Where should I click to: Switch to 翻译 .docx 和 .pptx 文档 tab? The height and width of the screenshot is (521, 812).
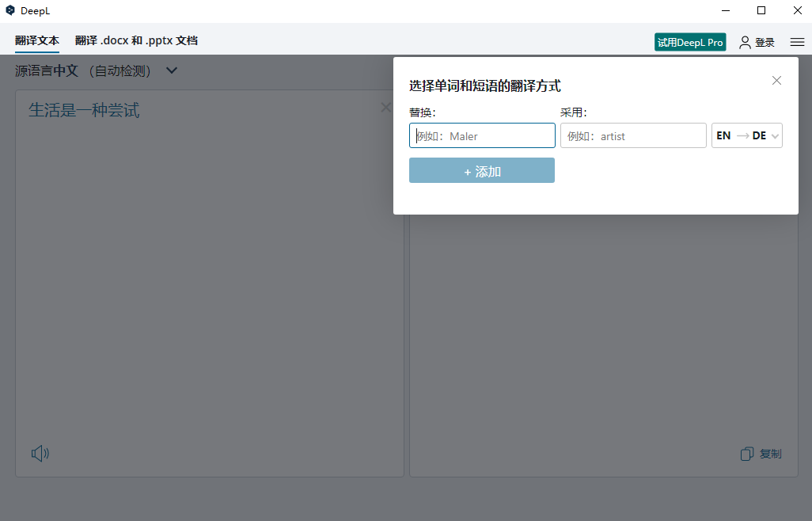[x=136, y=40]
